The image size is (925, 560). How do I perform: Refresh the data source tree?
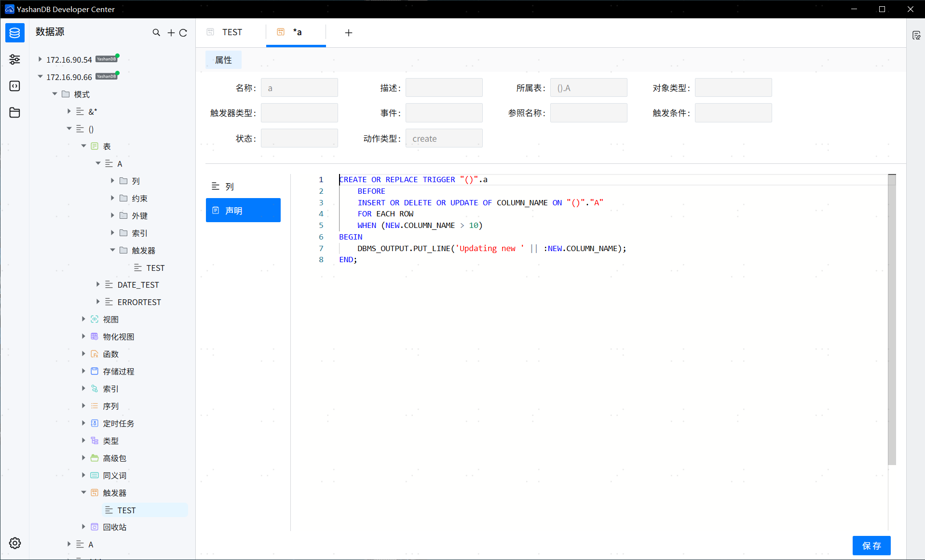tap(184, 32)
